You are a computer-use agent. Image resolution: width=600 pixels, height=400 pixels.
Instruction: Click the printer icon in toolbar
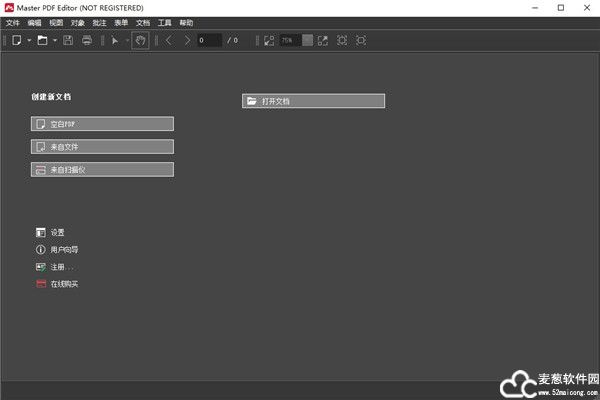87,40
